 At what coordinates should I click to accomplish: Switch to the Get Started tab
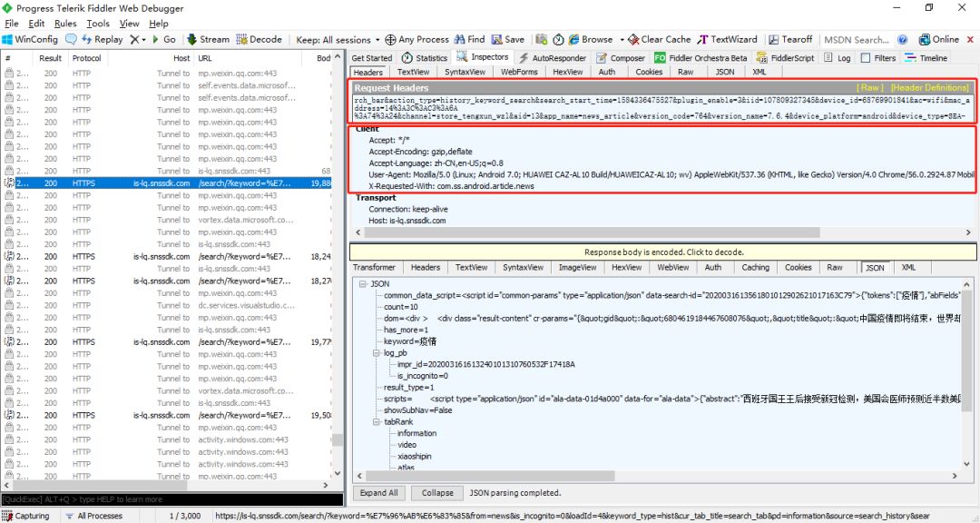372,57
